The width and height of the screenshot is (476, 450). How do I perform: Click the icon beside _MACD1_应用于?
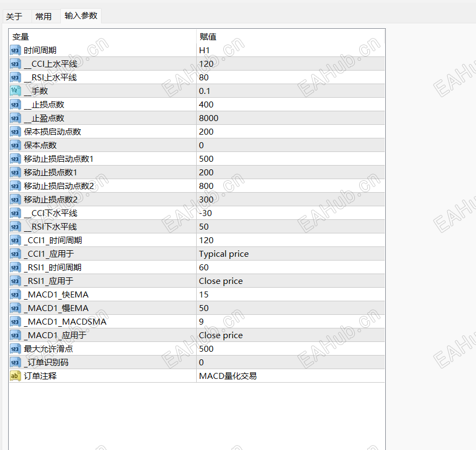click(15, 335)
